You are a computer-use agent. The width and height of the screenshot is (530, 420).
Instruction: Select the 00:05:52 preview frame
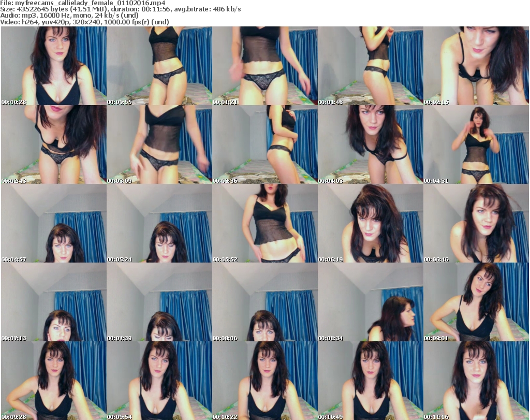[x=265, y=224]
